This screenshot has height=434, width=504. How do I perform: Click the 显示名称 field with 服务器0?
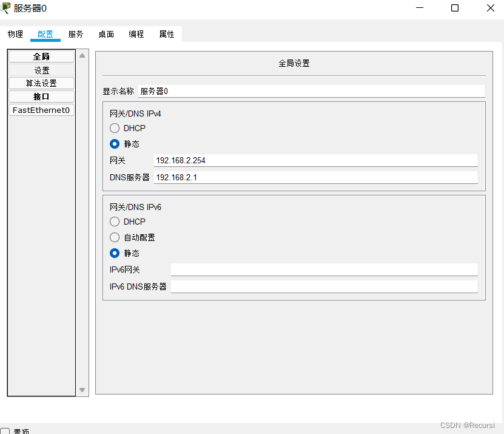coord(312,91)
